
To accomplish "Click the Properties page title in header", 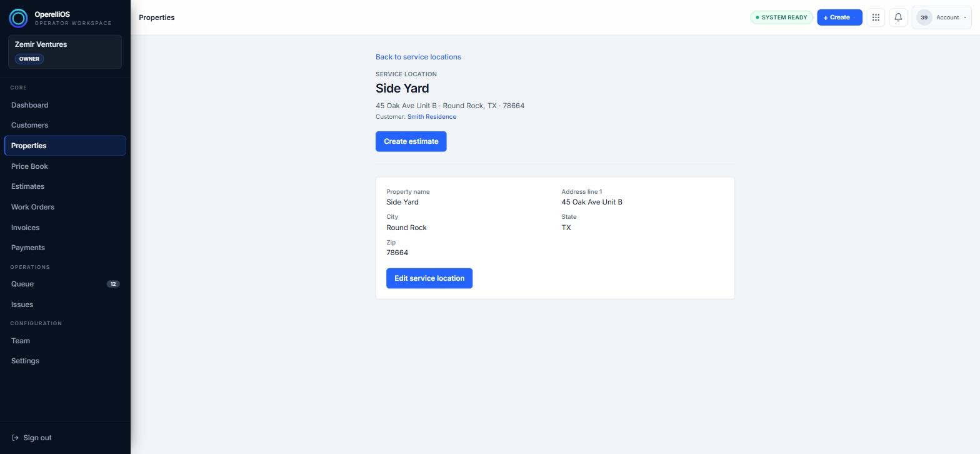I will click(157, 18).
